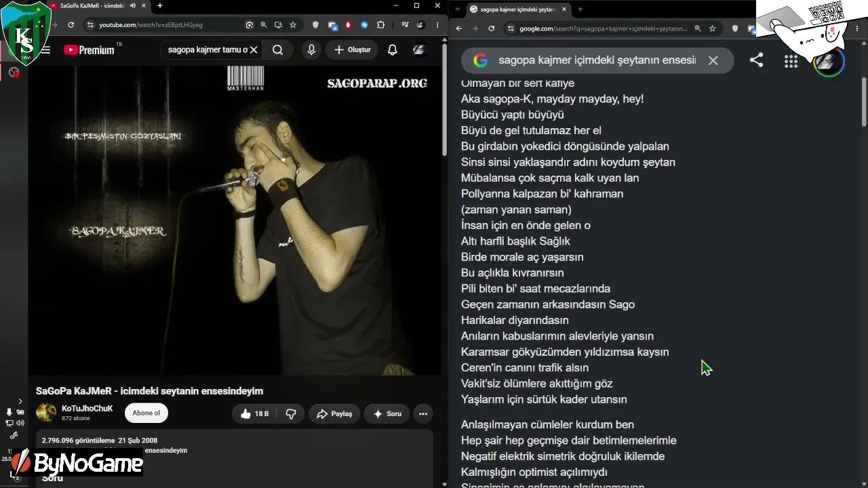Open a new tab in YouTube window
This screenshot has width=868, height=488.
click(x=160, y=5)
